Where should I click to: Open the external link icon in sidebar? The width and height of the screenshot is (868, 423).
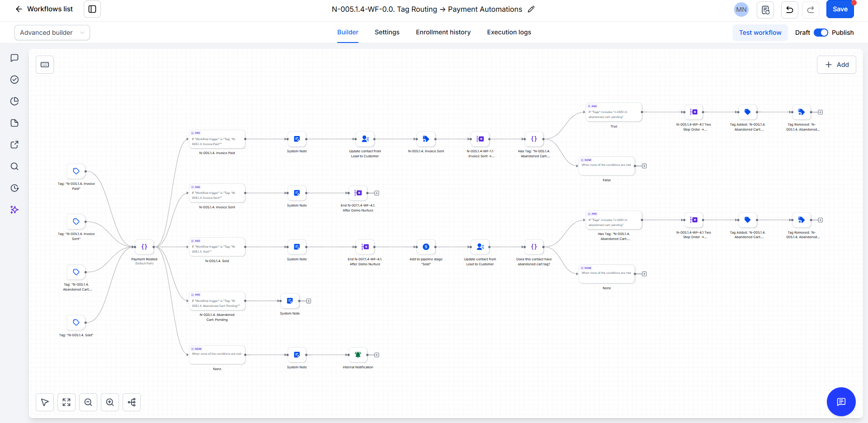point(14,145)
